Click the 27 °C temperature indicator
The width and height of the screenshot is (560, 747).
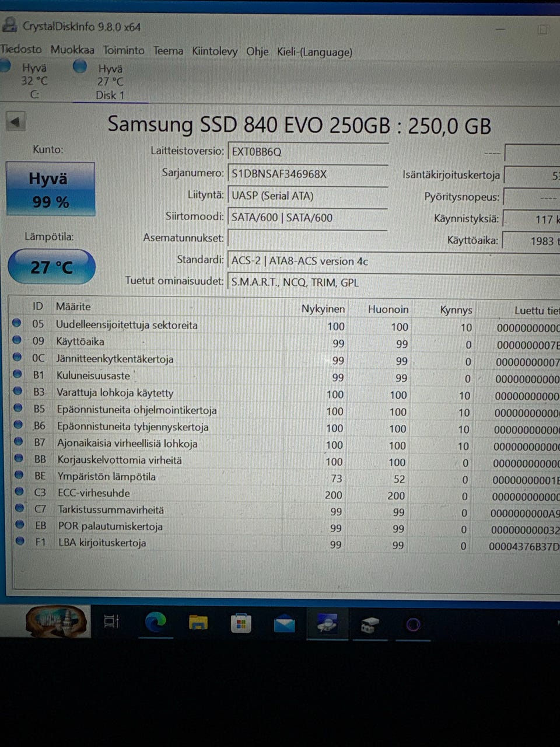51,267
